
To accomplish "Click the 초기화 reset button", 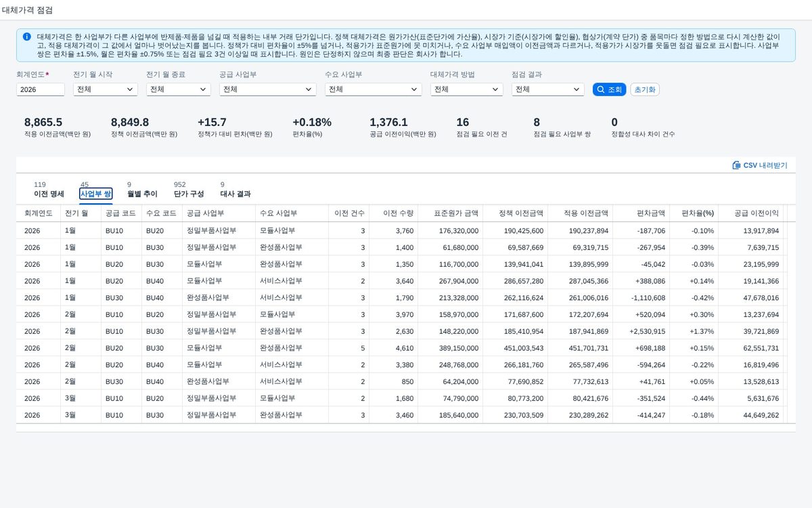I will [x=645, y=89].
